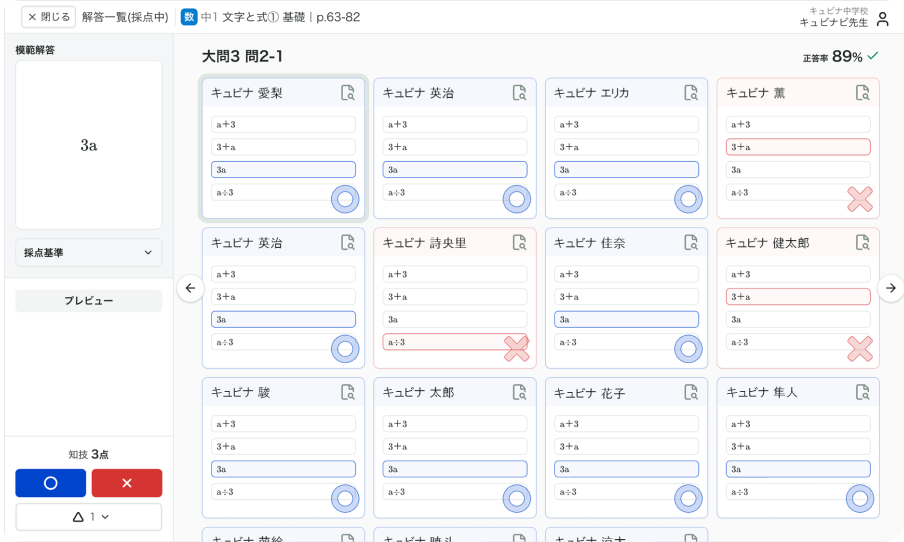The height and width of the screenshot is (542, 904).
Task: Click the blue 数 subject icon
Action: point(189,17)
